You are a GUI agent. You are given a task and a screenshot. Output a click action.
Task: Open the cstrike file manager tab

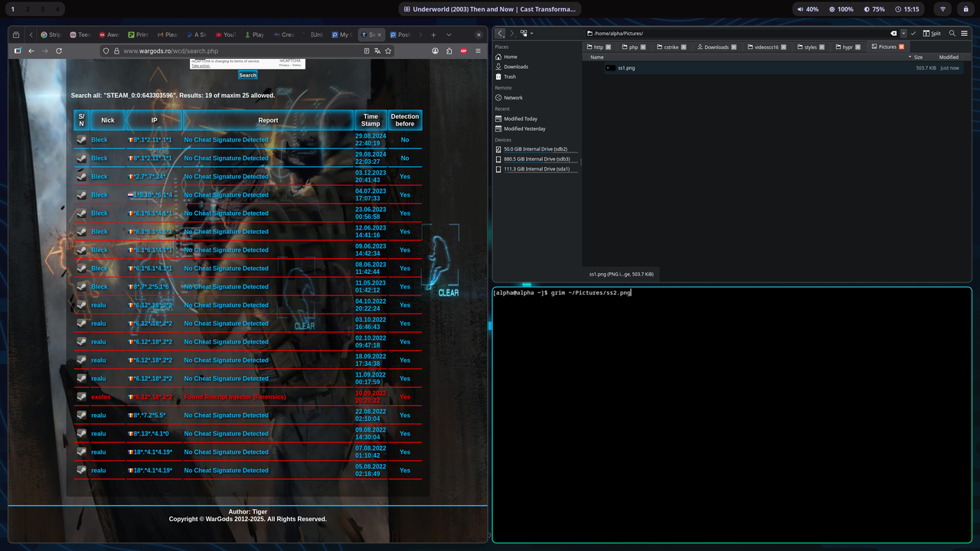(671, 47)
